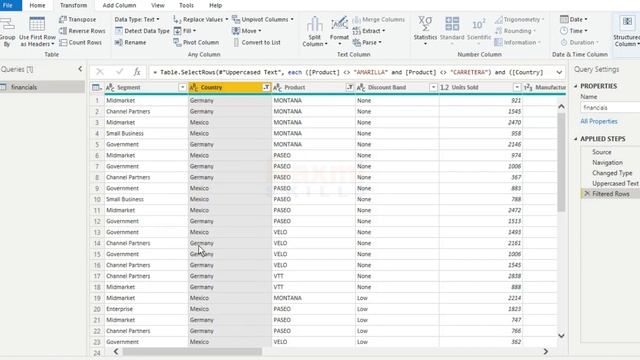Click Convert to List

[257, 42]
